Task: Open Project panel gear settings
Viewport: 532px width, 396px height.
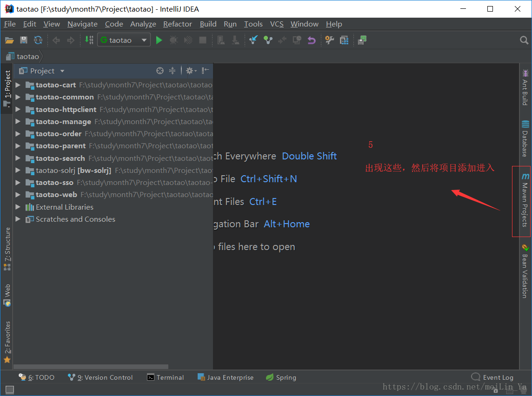Action: tap(191, 71)
